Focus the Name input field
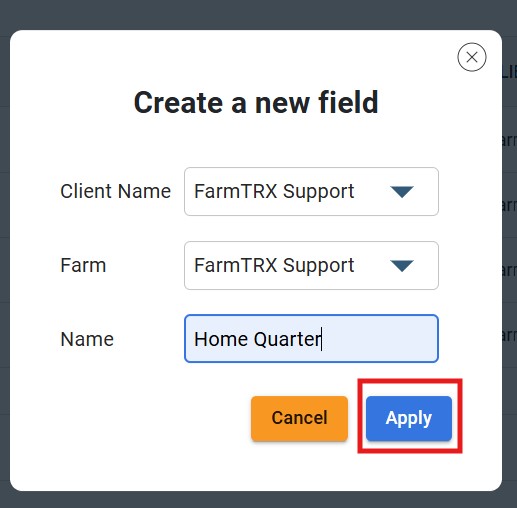This screenshot has height=508, width=517. pos(311,339)
